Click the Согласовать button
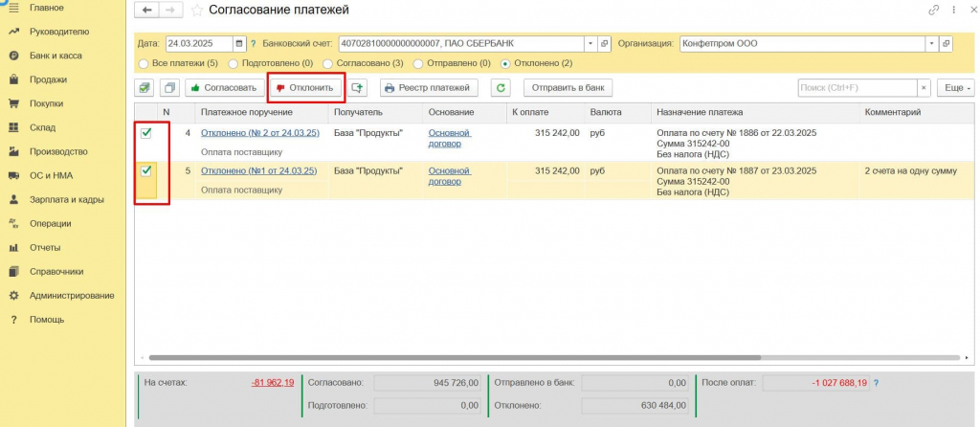980x427 pixels. 225,88
